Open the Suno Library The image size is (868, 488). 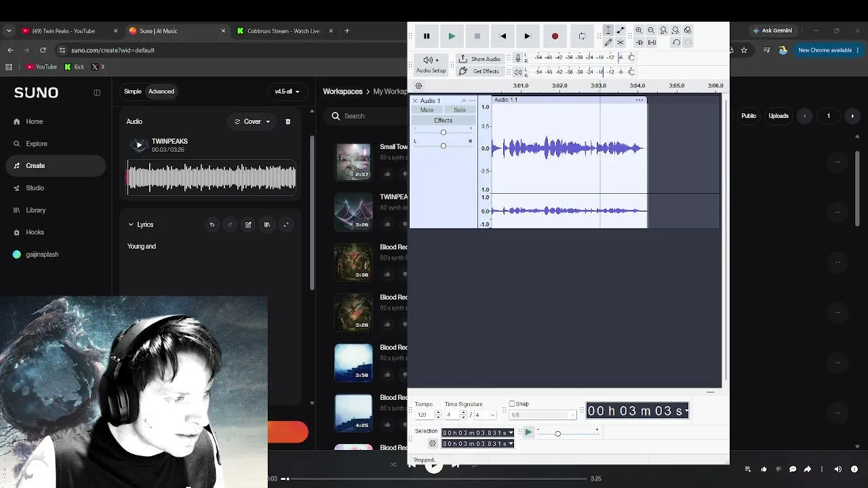coord(35,210)
